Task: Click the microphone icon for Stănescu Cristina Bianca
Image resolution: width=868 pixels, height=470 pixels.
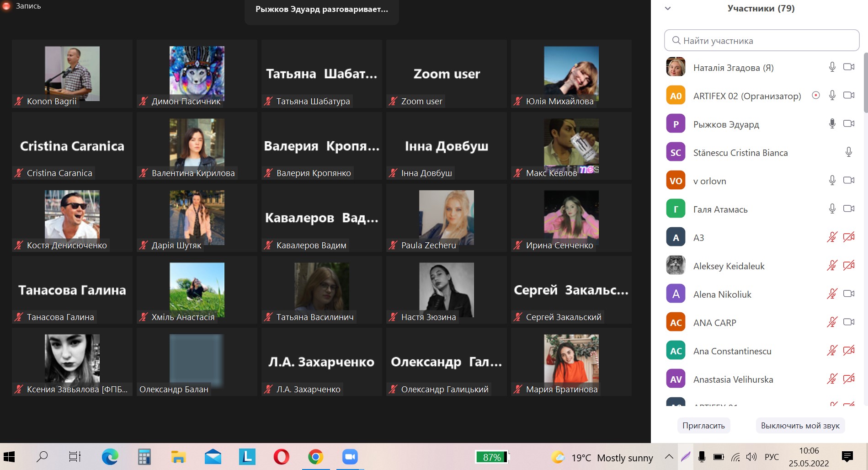Action: pos(849,152)
